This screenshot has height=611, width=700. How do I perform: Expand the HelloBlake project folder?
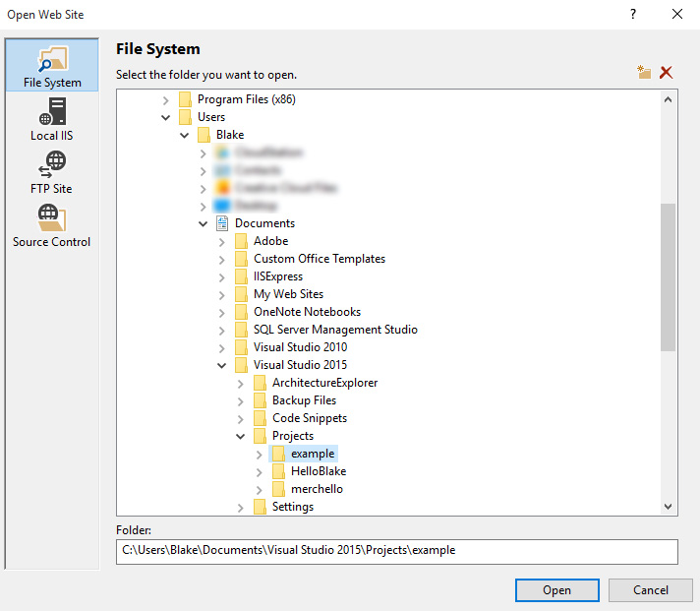click(x=260, y=471)
